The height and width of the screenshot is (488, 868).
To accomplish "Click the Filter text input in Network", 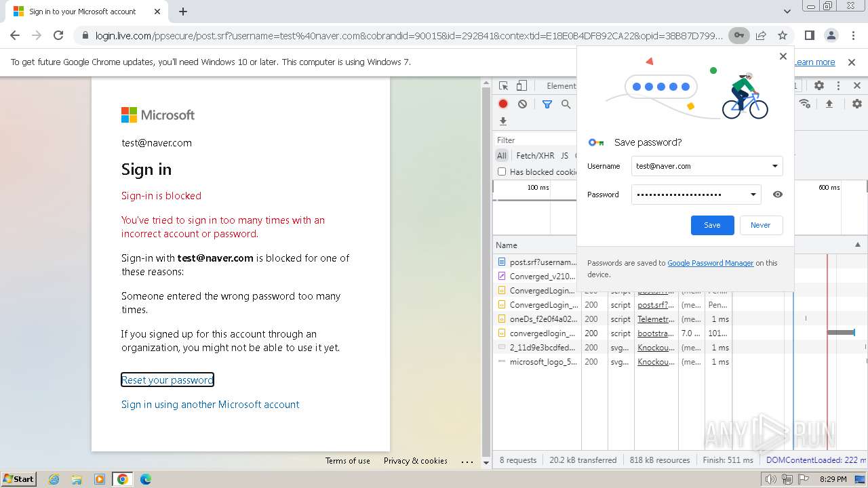I will [536, 140].
